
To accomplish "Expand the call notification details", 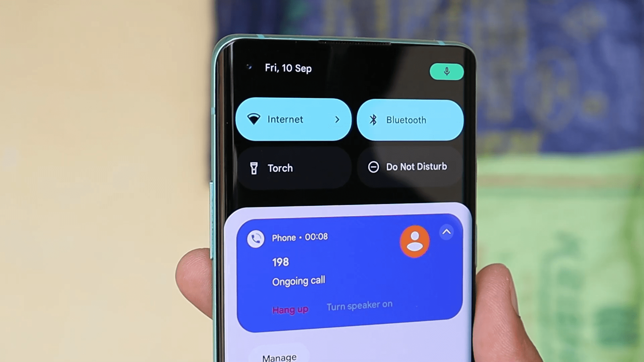I will tap(446, 232).
